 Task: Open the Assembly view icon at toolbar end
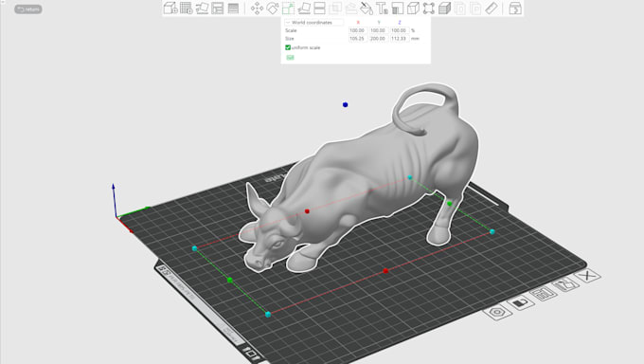[x=515, y=8]
